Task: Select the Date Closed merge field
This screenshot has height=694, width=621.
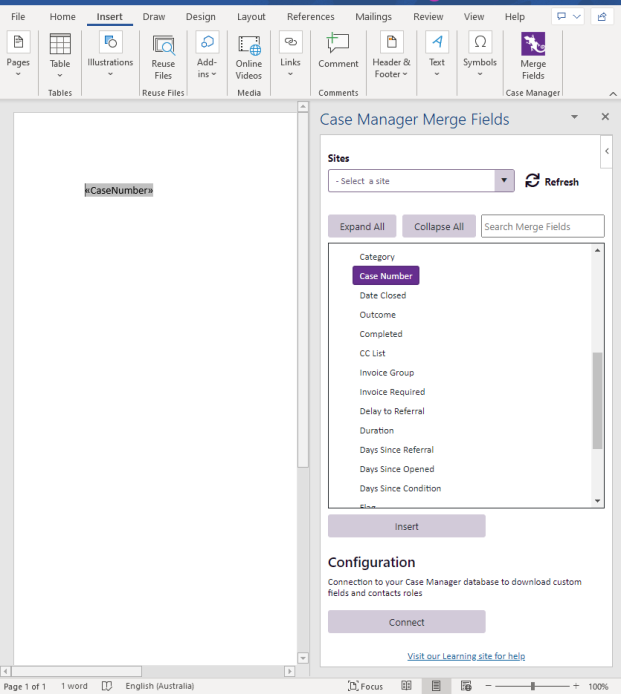Action: pyautogui.click(x=382, y=295)
